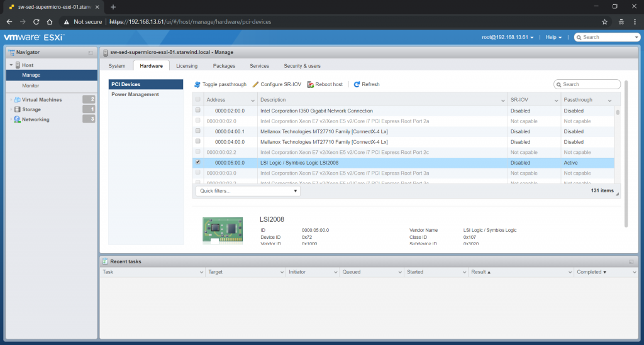Click the incognito profile icon
The width and height of the screenshot is (644, 345).
(x=621, y=22)
